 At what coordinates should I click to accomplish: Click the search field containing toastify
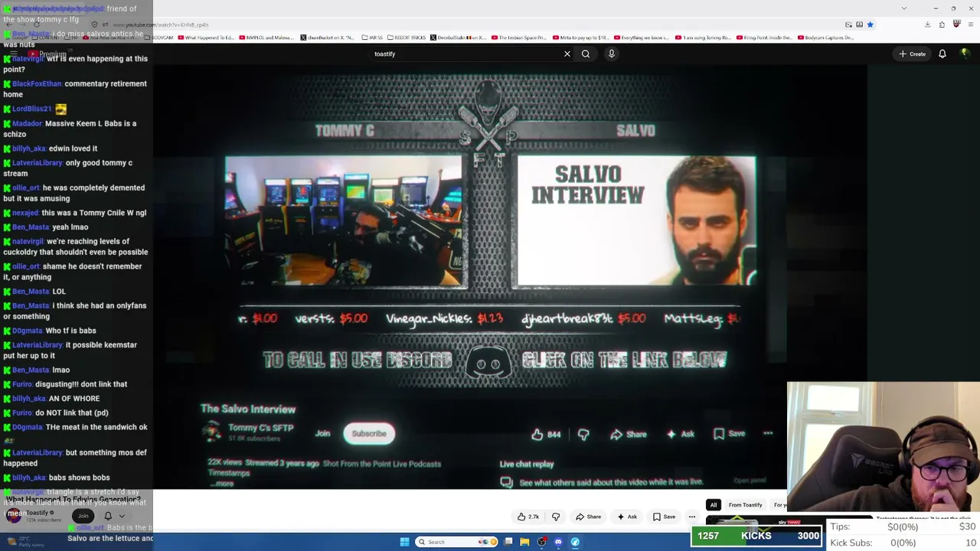pos(464,54)
